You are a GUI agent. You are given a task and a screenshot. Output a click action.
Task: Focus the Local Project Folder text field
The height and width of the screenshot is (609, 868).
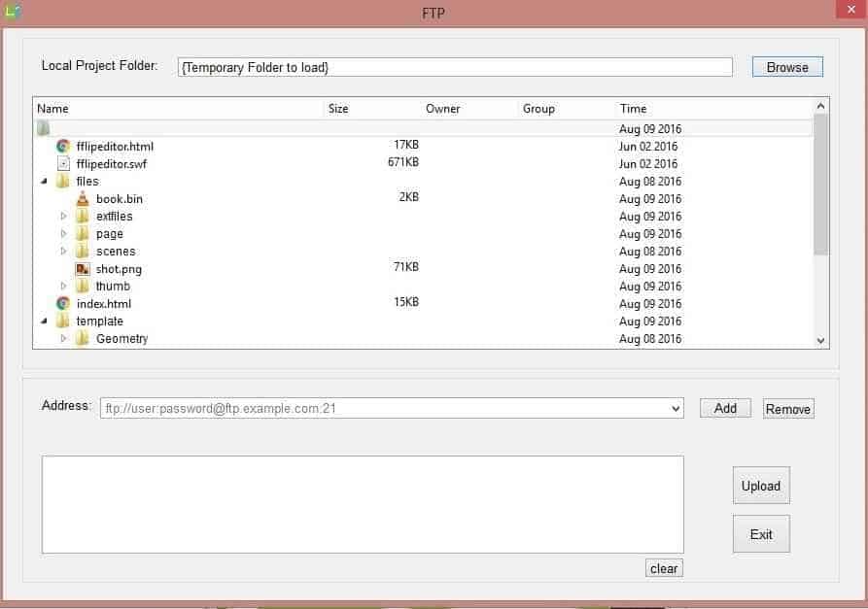(455, 67)
